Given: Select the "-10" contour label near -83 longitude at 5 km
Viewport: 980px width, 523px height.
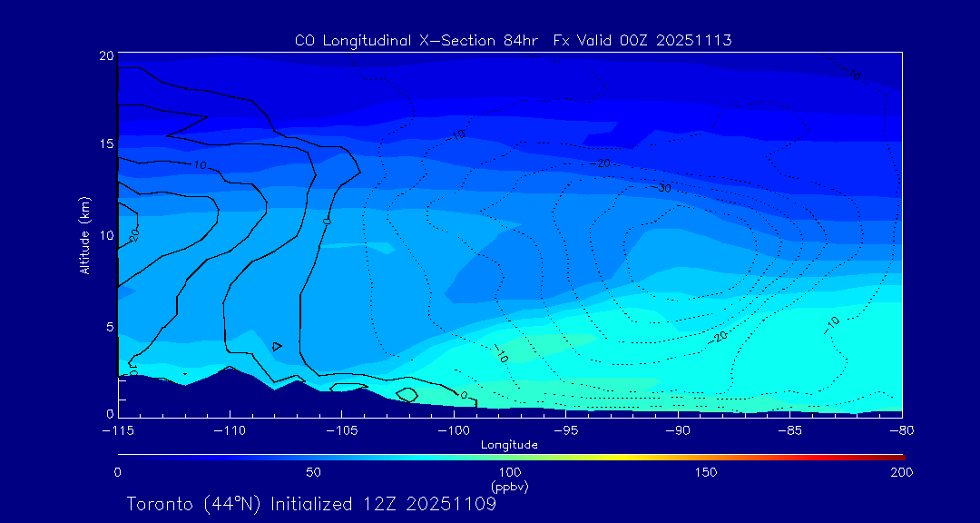Looking at the screenshot, I should [830, 325].
